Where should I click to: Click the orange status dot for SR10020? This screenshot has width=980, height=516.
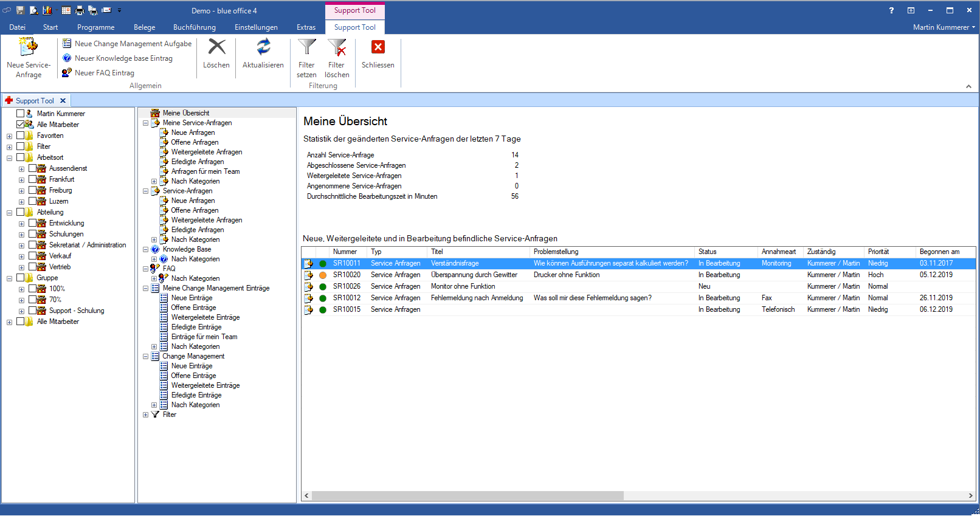(323, 275)
